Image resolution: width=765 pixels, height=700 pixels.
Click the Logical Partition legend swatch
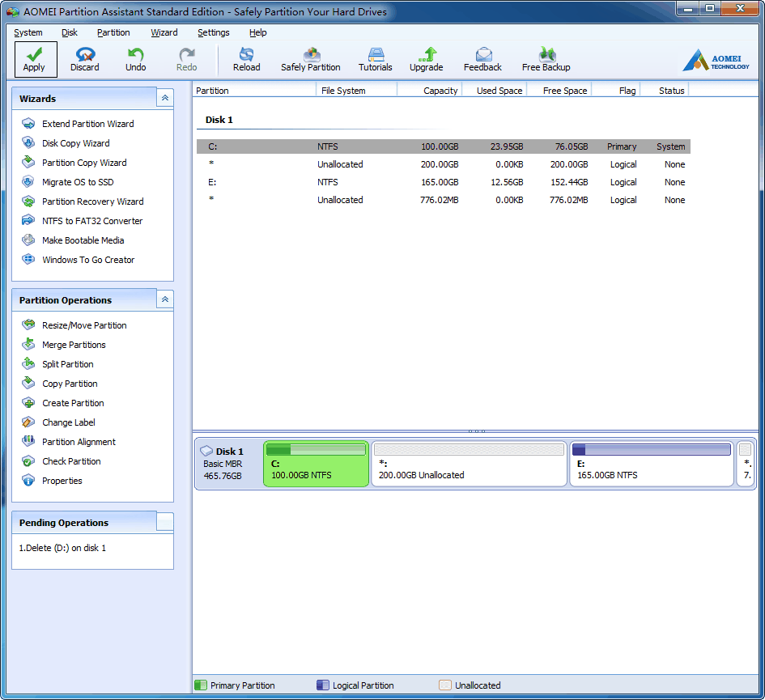(323, 685)
